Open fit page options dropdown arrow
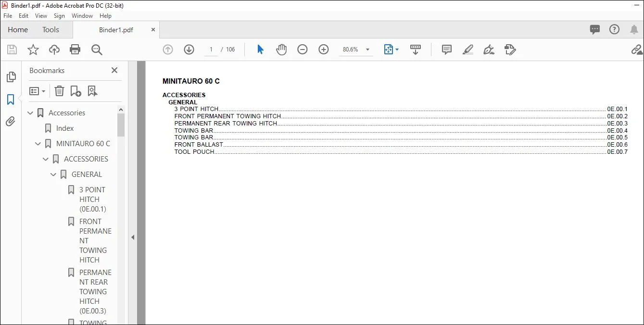The image size is (644, 325). pos(397,50)
